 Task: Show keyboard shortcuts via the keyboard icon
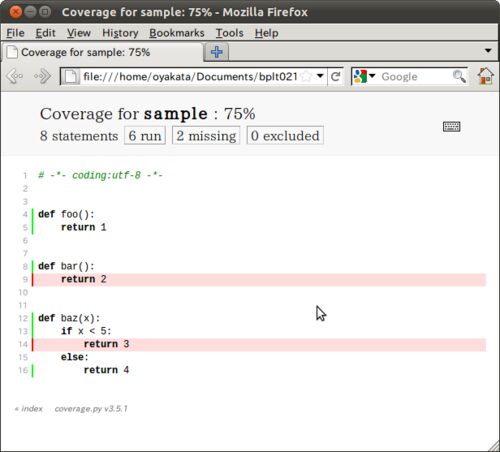point(452,127)
